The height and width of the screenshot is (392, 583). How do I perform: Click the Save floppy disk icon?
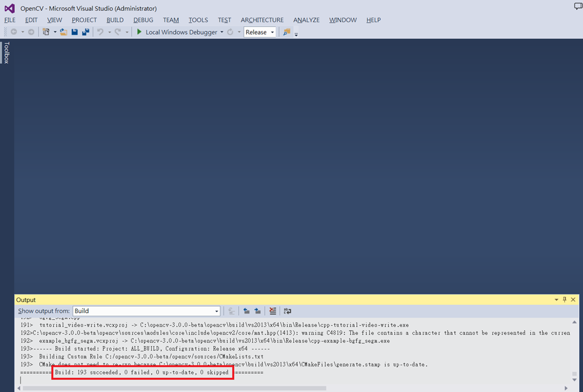pyautogui.click(x=75, y=32)
